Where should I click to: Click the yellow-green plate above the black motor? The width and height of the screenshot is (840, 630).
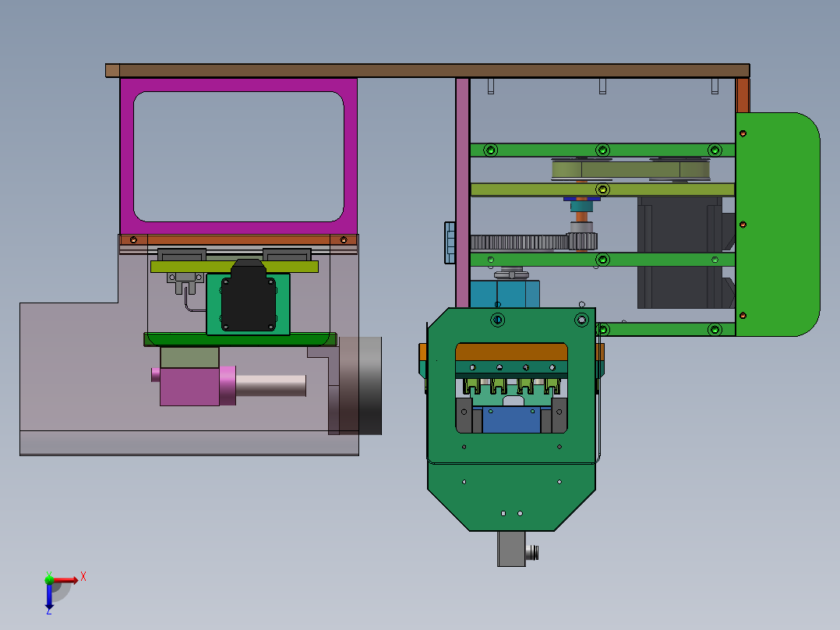pyautogui.click(x=234, y=267)
